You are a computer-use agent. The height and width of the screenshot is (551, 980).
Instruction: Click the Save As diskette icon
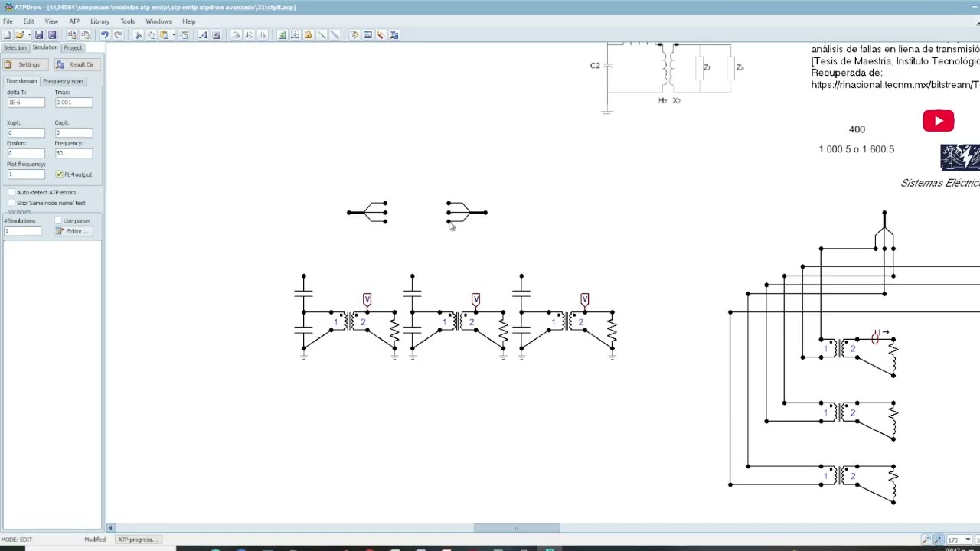pyautogui.click(x=52, y=34)
